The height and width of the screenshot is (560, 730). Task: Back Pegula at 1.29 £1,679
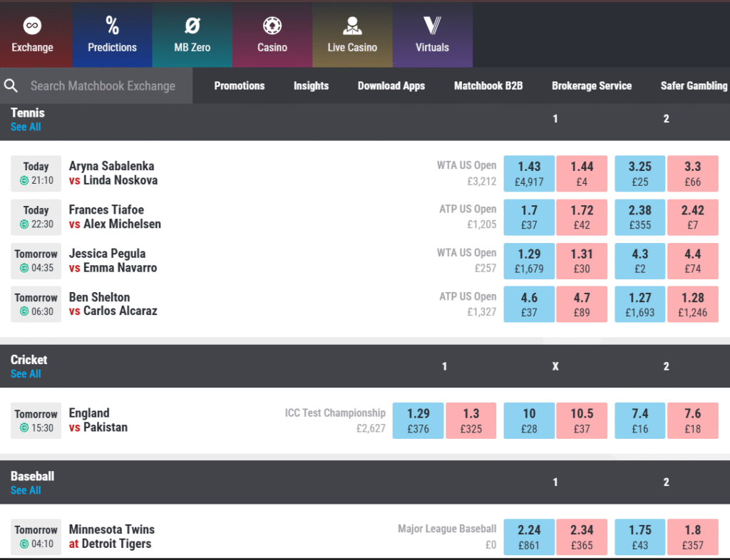click(529, 261)
